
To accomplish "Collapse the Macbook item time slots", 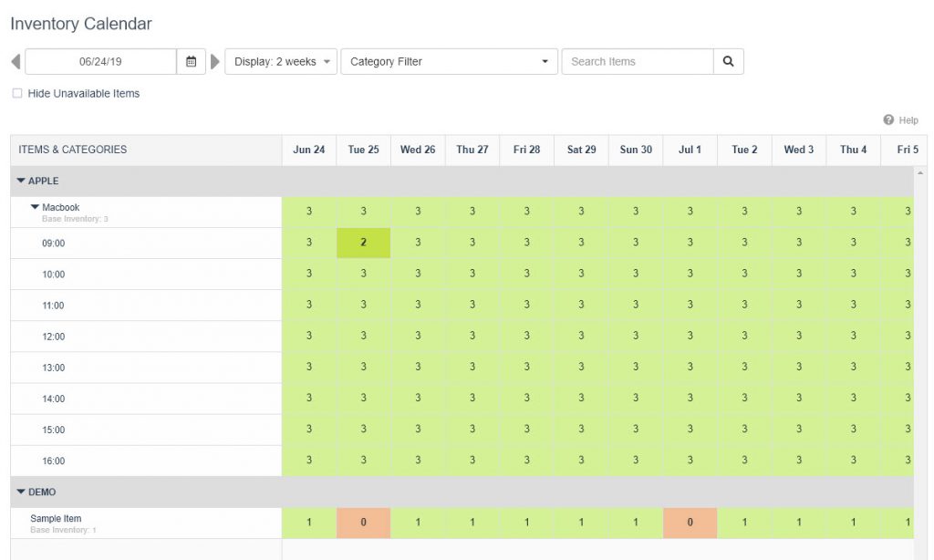I will click(x=35, y=207).
